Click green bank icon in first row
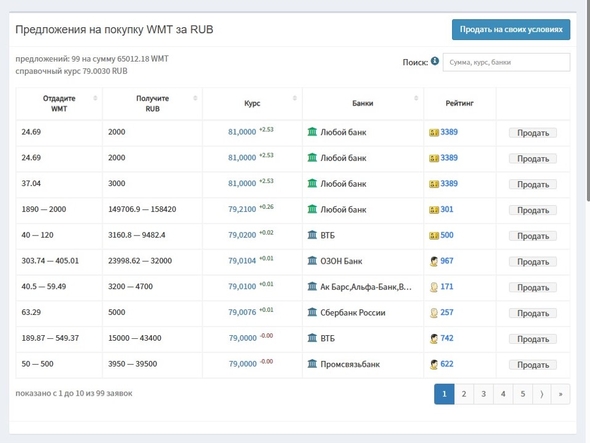 click(x=312, y=132)
